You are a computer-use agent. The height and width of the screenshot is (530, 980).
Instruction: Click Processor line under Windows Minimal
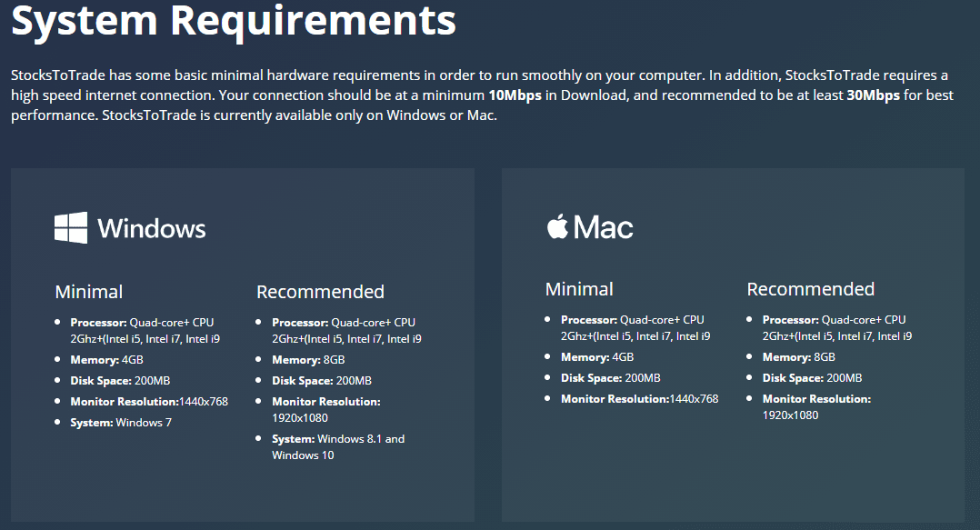[x=145, y=331]
